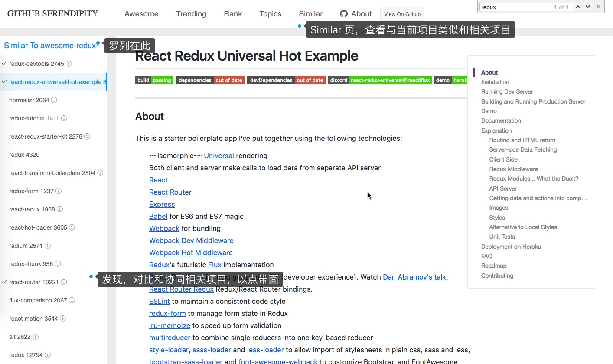Click the GITHUB SERENDIPITY logo

(53, 13)
